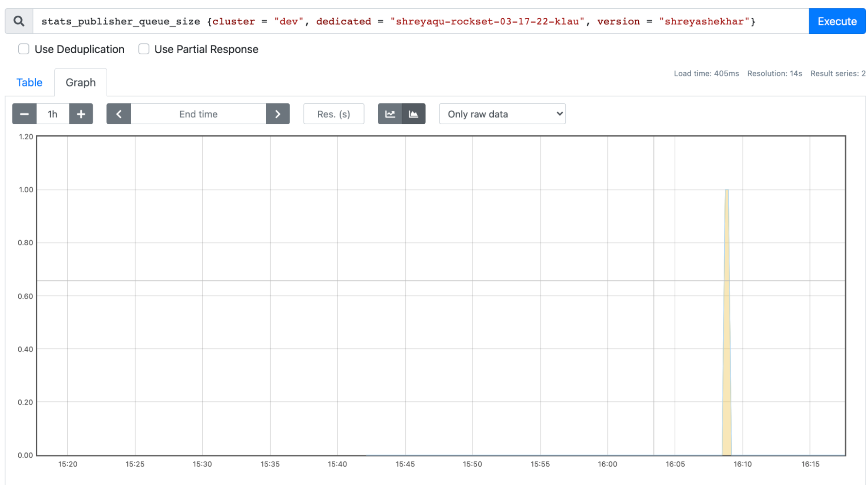868x485 pixels.
Task: Click the End time input field
Action: click(198, 114)
